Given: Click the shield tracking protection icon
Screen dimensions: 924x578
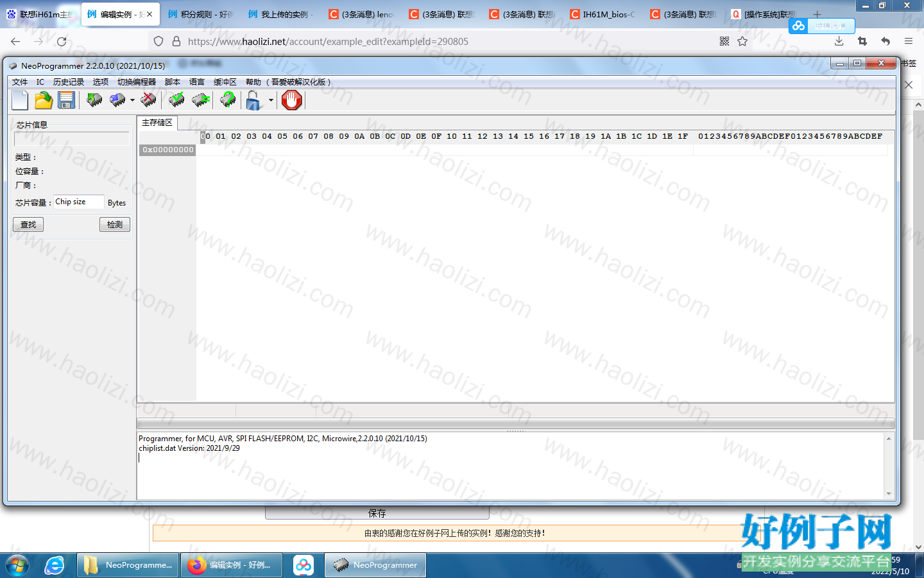Looking at the screenshot, I should tap(158, 41).
